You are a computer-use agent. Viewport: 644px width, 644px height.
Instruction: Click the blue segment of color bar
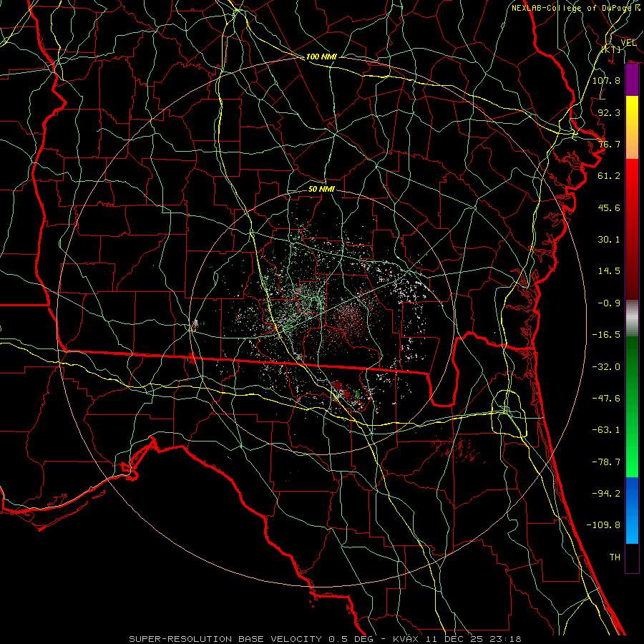632,510
